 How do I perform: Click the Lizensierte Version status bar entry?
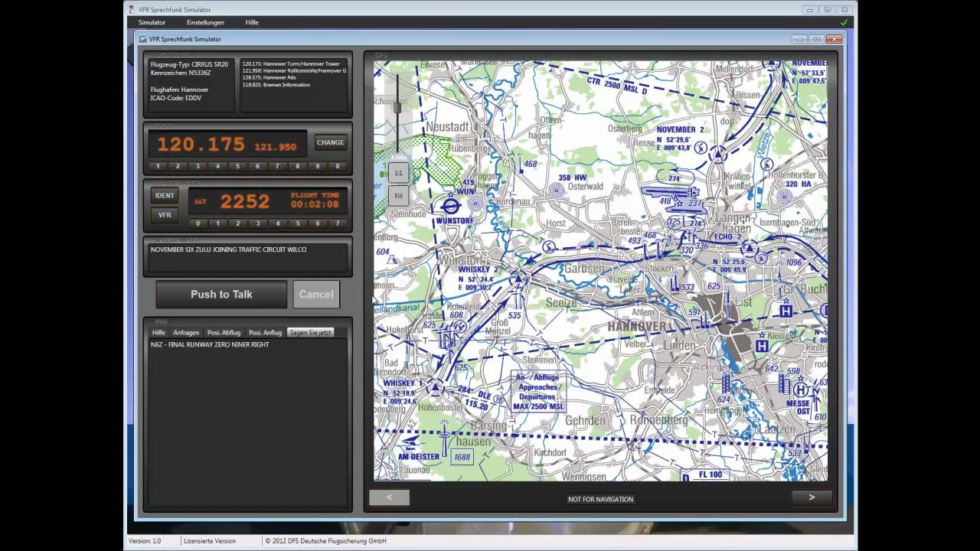coord(210,541)
